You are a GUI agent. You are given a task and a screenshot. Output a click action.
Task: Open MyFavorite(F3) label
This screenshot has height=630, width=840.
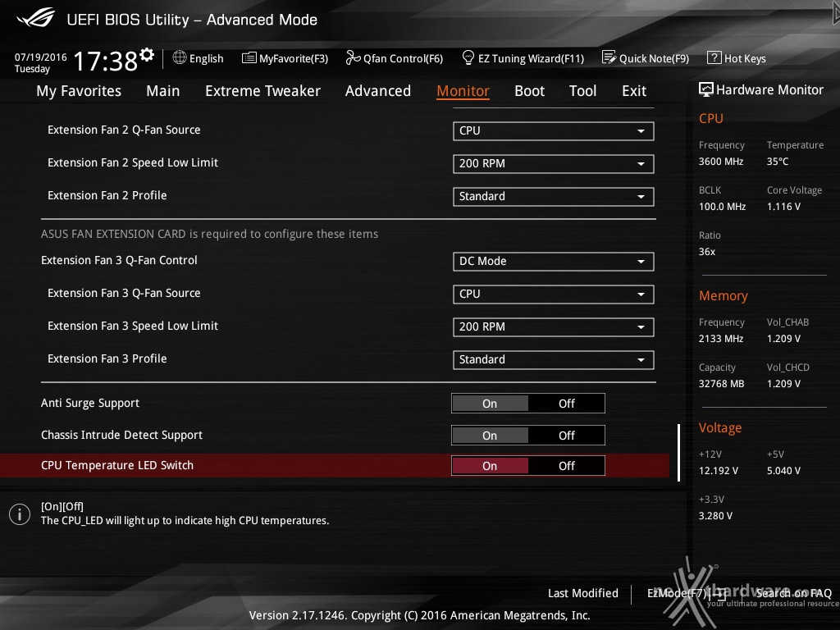294,58
